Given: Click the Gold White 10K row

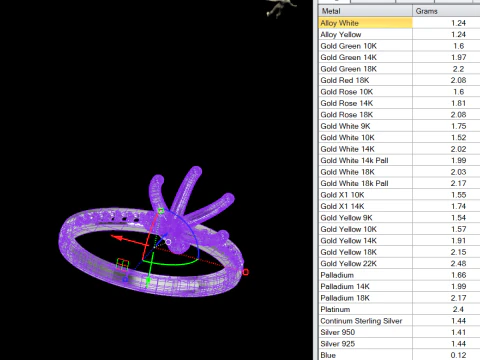Looking at the screenshot, I should coord(399,137).
